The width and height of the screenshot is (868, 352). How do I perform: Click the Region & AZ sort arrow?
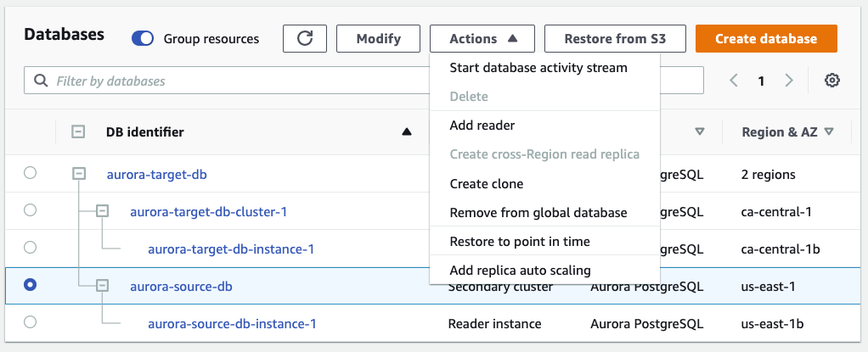tap(828, 131)
